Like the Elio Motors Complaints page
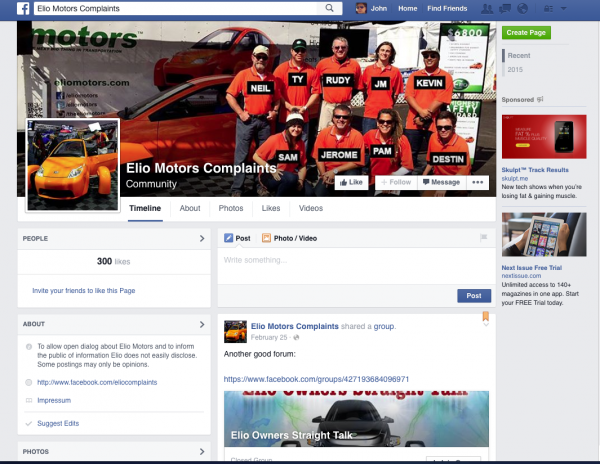600x464 pixels. tap(351, 182)
